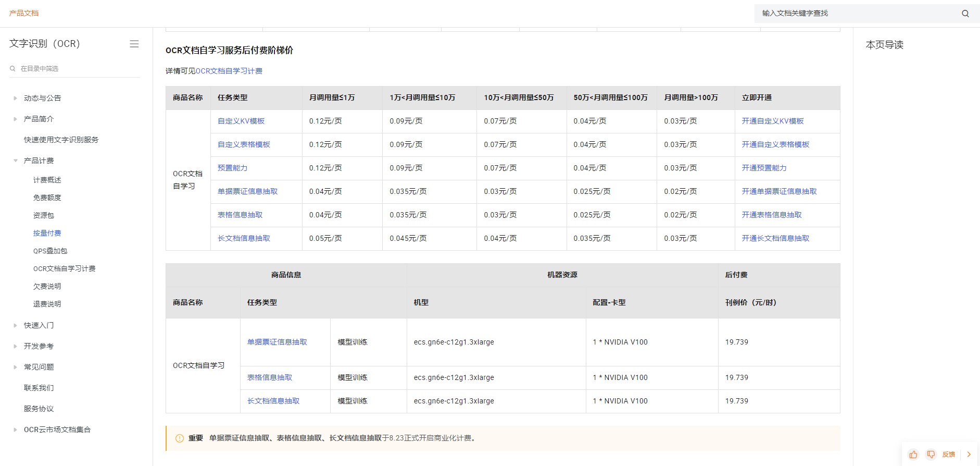
Task: Open OCR文档自学习计费 sidebar item
Action: (x=64, y=268)
